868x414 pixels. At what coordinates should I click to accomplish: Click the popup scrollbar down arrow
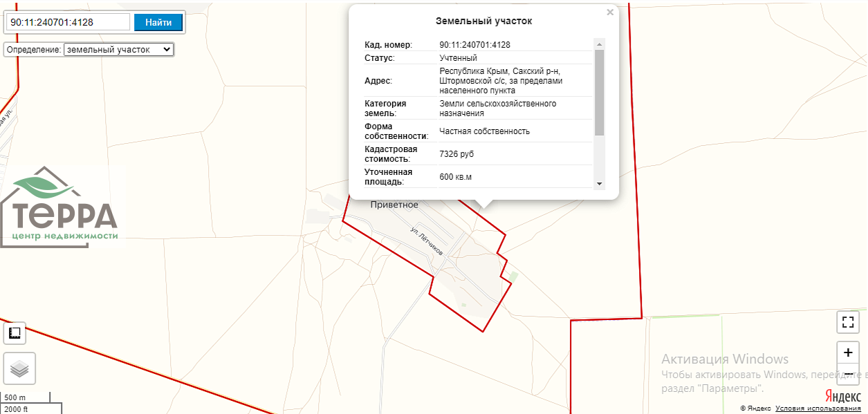[600, 184]
